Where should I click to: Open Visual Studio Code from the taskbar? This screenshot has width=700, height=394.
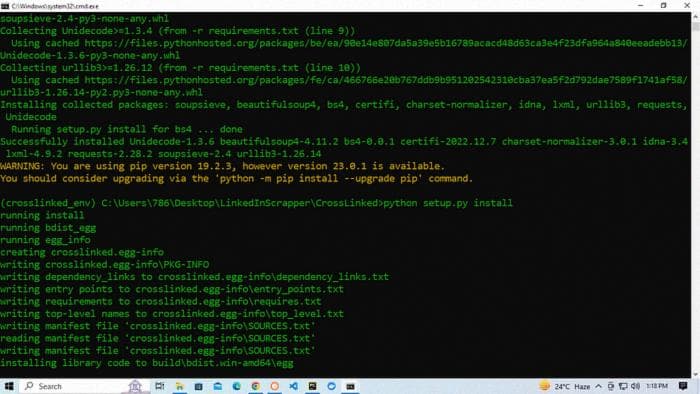click(294, 386)
